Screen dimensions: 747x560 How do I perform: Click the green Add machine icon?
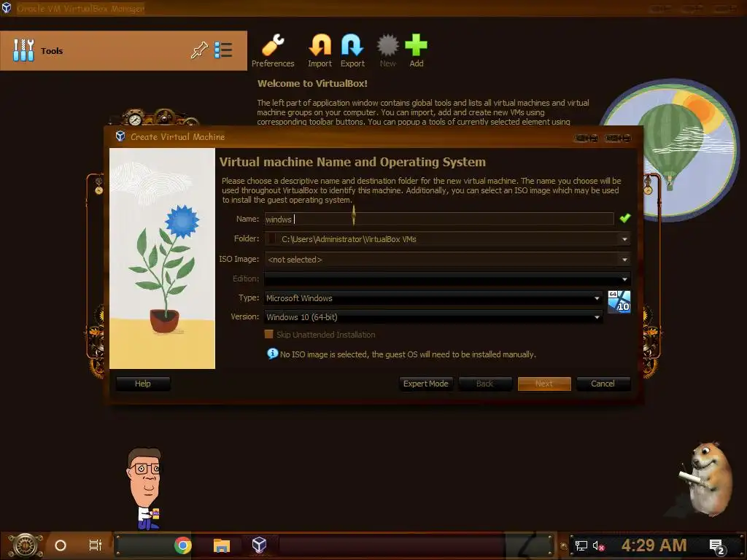pyautogui.click(x=416, y=50)
